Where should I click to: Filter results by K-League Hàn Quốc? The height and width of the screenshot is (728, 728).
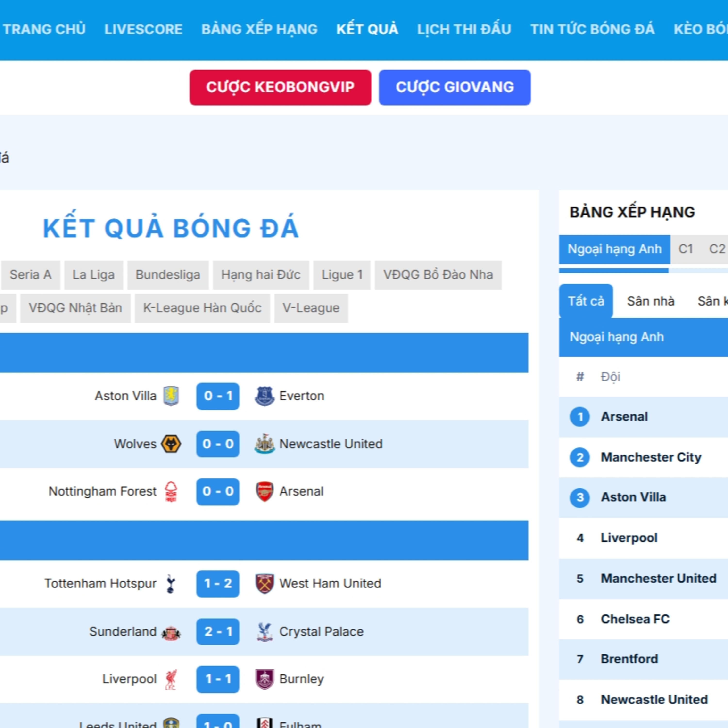pyautogui.click(x=202, y=308)
